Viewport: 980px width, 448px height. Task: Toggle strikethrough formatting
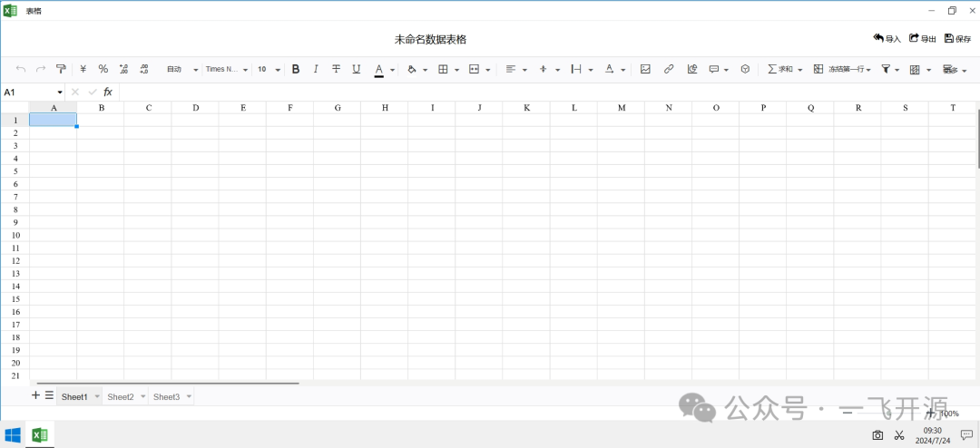coord(337,69)
